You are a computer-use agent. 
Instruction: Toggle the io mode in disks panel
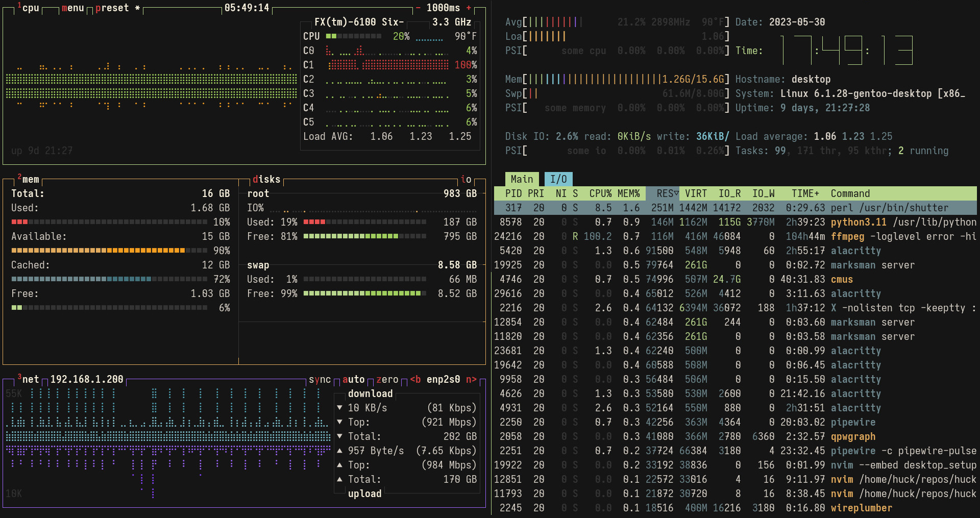click(x=466, y=179)
